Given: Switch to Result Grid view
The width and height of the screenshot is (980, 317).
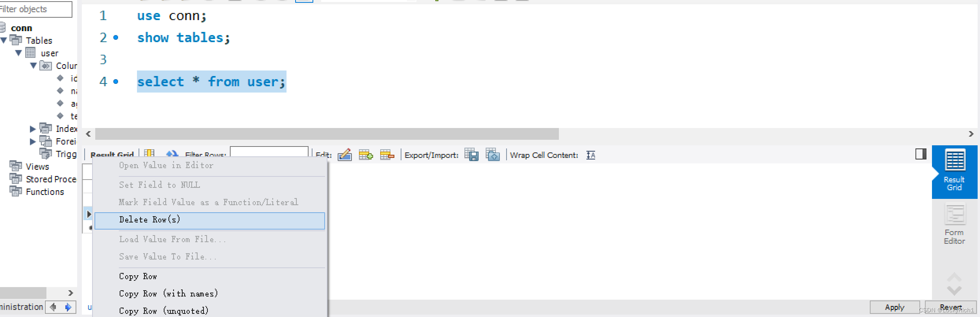Looking at the screenshot, I should [954, 172].
